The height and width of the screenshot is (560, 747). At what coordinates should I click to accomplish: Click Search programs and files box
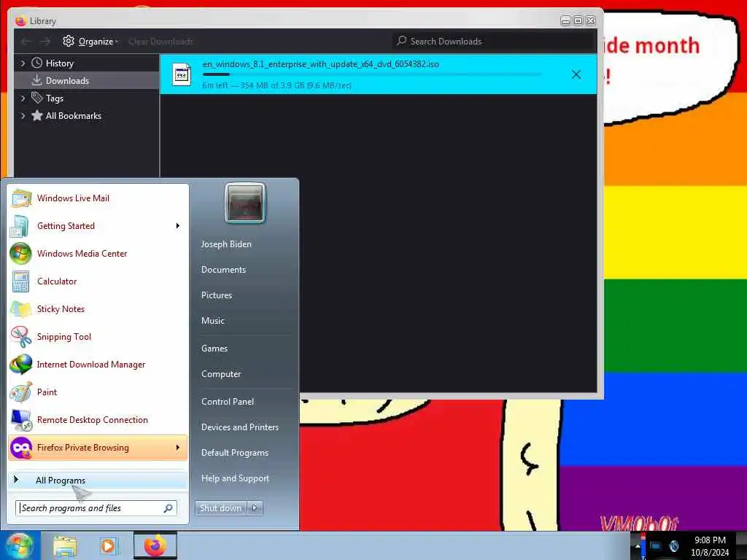[x=96, y=508]
